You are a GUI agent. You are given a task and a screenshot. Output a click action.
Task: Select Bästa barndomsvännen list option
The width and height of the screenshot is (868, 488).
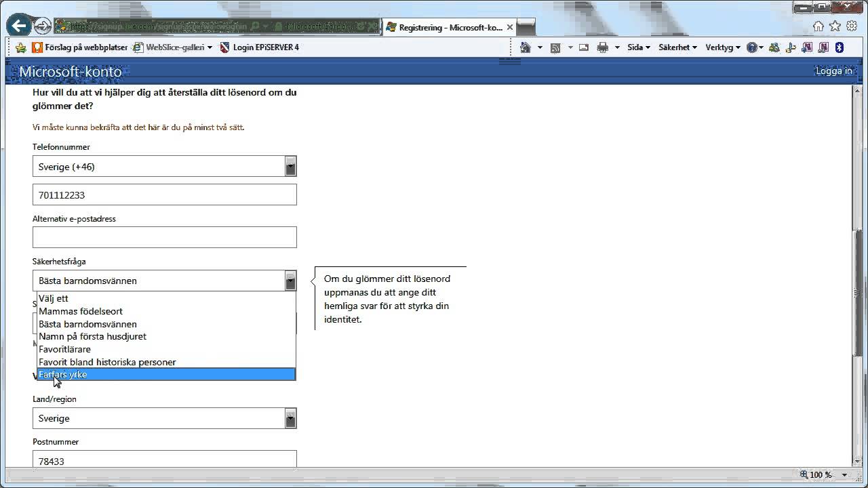166,324
